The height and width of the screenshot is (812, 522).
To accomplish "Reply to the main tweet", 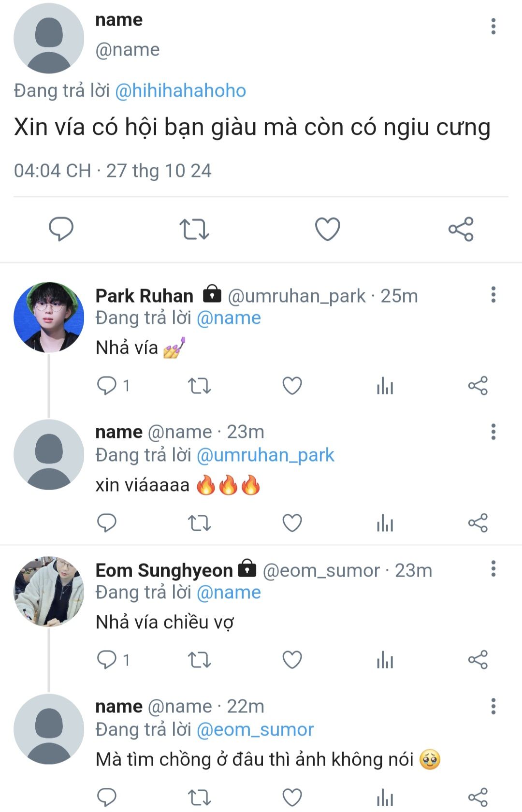I will tap(61, 229).
